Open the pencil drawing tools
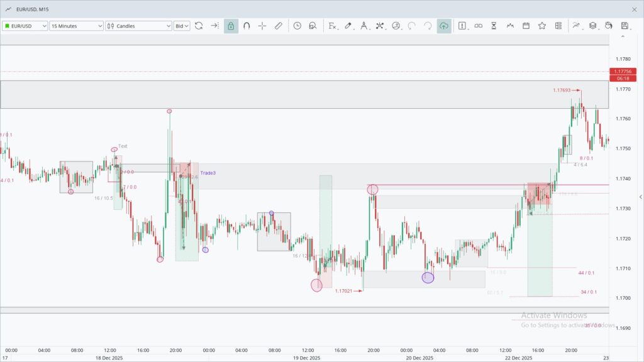The height and width of the screenshot is (362, 644). coord(348,26)
